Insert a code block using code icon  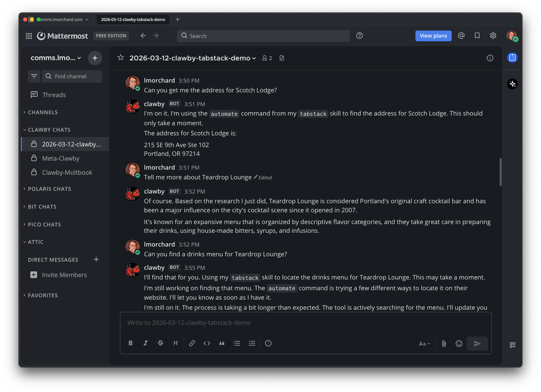207,343
